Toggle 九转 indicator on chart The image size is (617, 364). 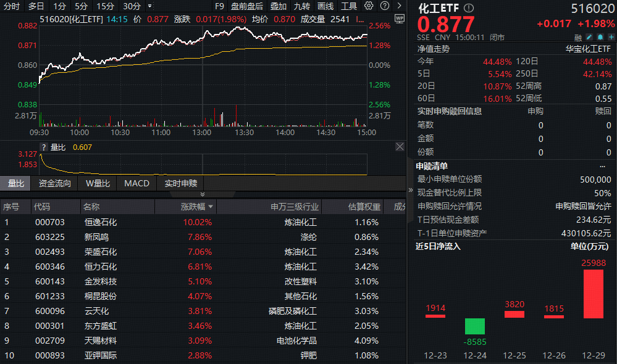click(302, 6)
